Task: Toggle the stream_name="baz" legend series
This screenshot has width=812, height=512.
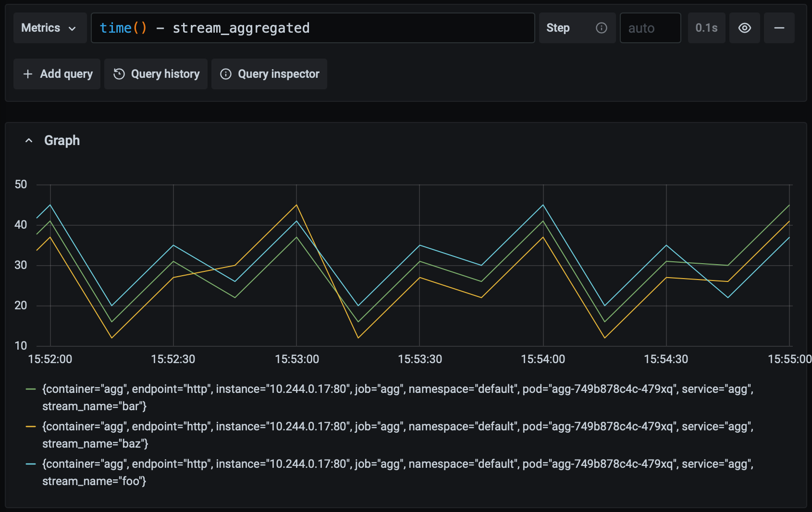Action: pyautogui.click(x=397, y=427)
